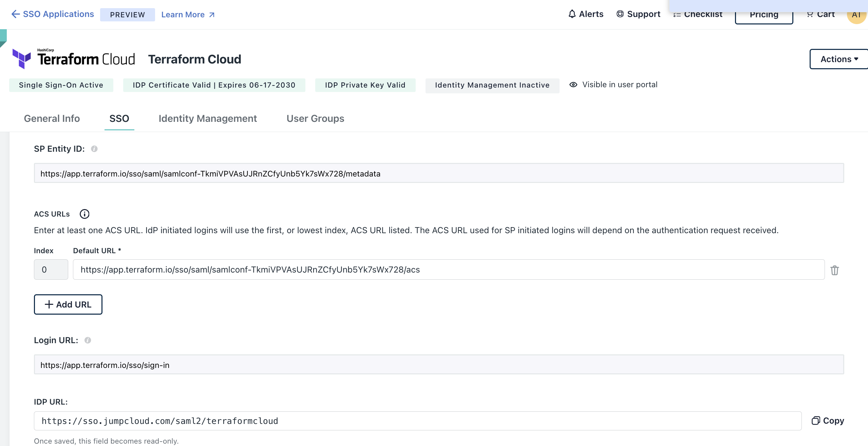Click the back arrow to SSO Applications
Screen dimensions: 868x446
tap(15, 14)
